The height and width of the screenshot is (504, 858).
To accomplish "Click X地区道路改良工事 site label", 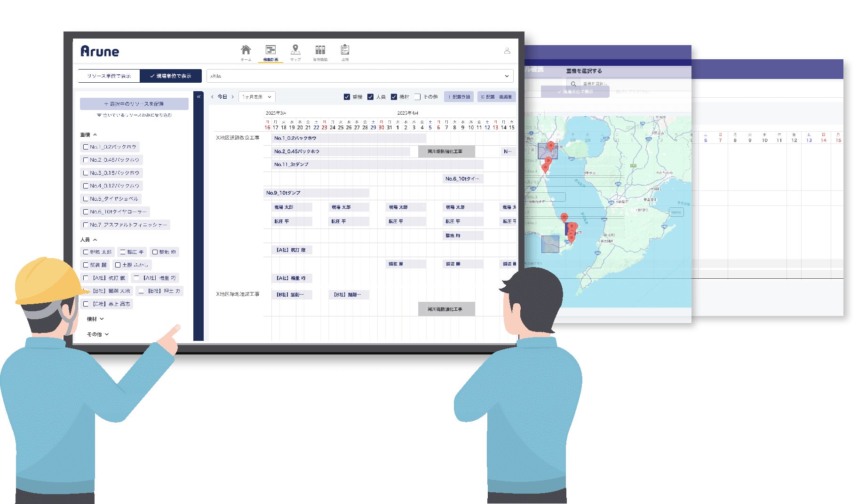I will click(238, 138).
